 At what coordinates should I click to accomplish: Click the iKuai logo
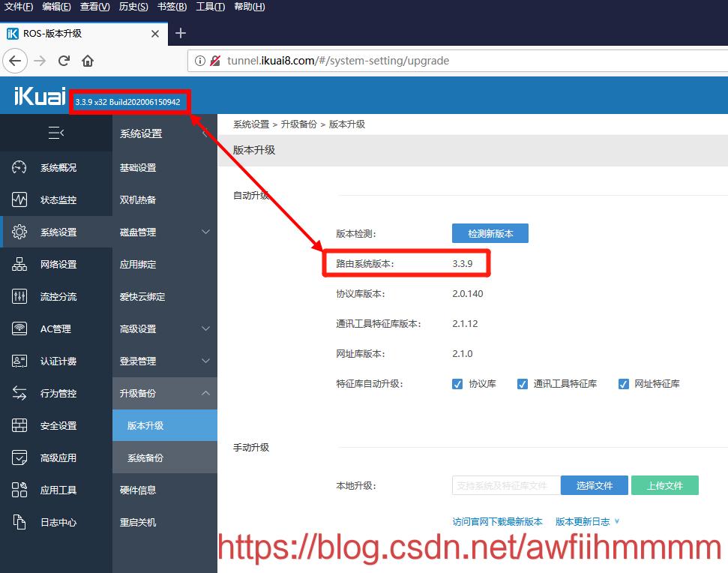pos(40,96)
